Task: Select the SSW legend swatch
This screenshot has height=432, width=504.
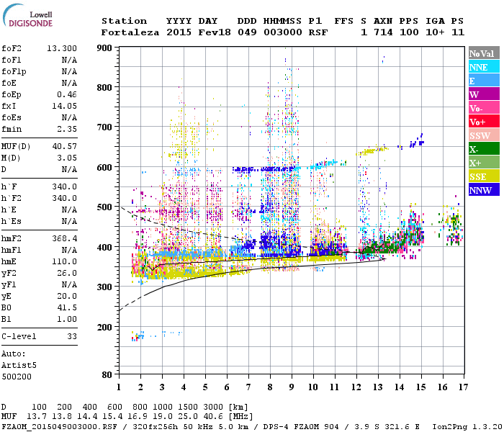Action: 484,135
